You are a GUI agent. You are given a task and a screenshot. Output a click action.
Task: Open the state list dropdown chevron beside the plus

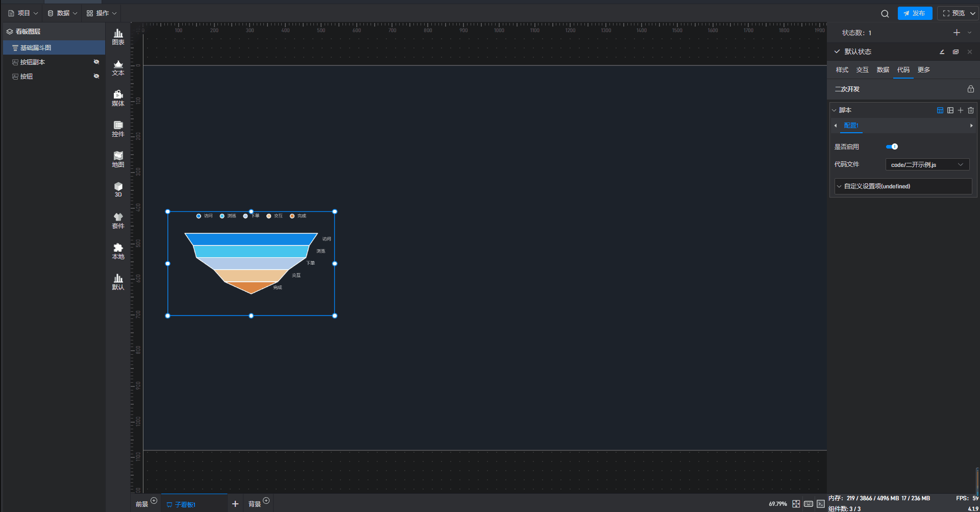(970, 33)
